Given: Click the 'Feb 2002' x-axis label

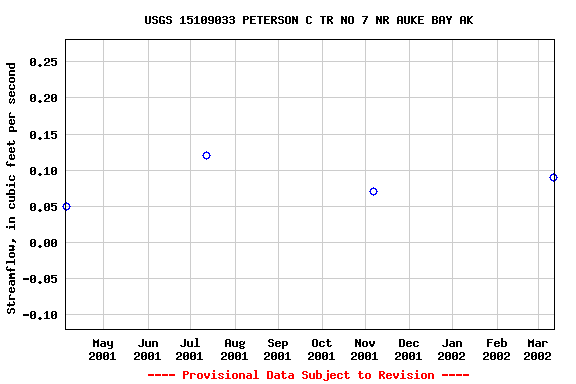Looking at the screenshot, I should (x=496, y=349).
